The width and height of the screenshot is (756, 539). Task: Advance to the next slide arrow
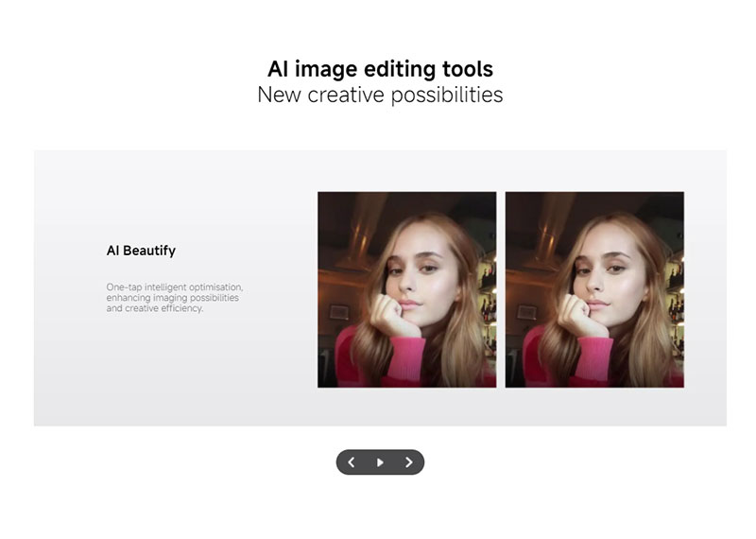(409, 462)
